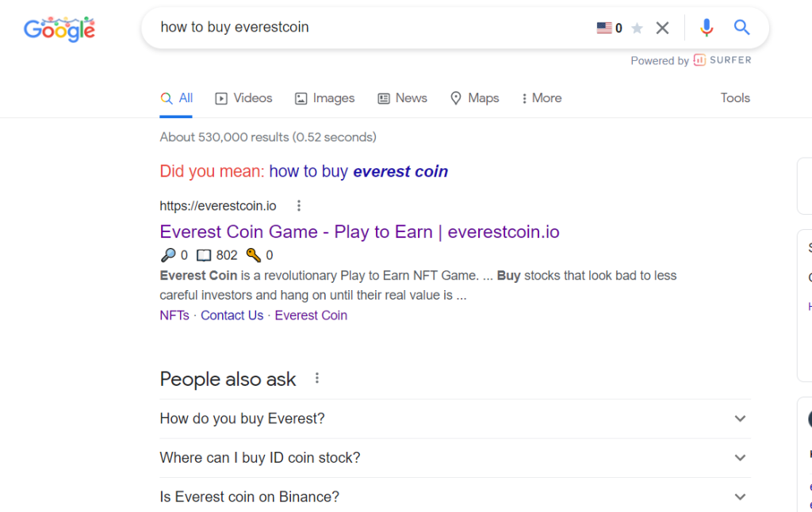Click the US flag icon in search bar
The width and height of the screenshot is (812, 512).
click(x=603, y=28)
